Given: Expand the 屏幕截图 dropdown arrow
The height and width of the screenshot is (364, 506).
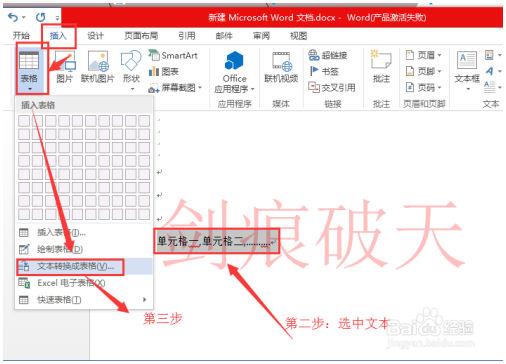Looking at the screenshot, I should (x=200, y=88).
